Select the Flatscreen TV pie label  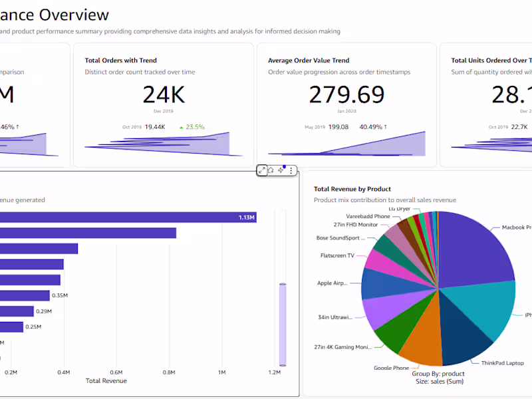pyautogui.click(x=337, y=255)
